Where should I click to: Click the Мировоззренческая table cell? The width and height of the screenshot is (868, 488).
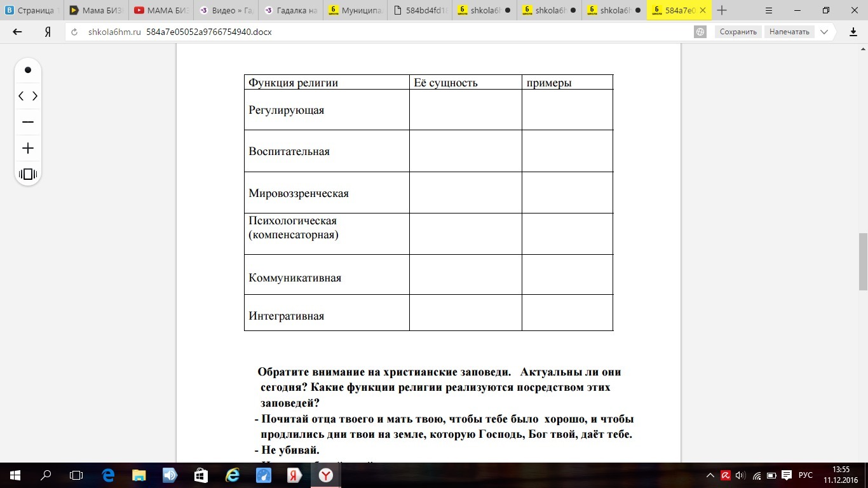(327, 193)
